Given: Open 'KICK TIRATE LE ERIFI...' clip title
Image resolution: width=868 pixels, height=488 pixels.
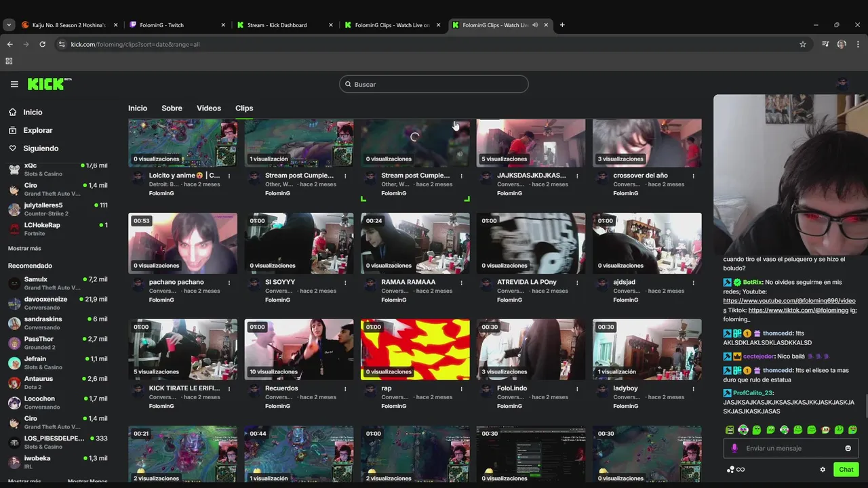Looking at the screenshot, I should coord(184,388).
